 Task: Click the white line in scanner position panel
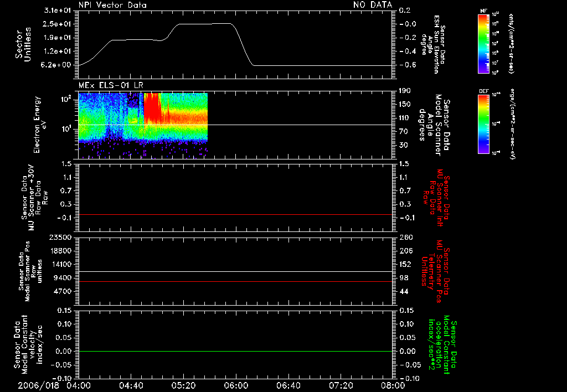point(235,272)
